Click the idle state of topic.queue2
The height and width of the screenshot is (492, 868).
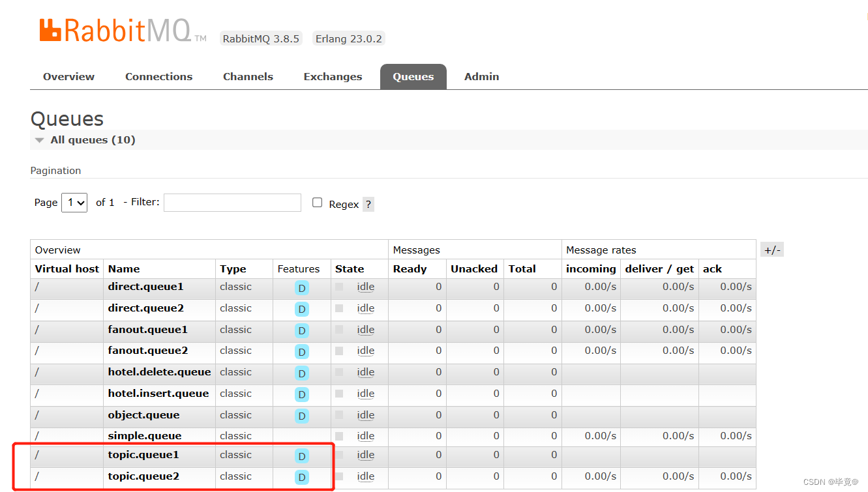366,476
